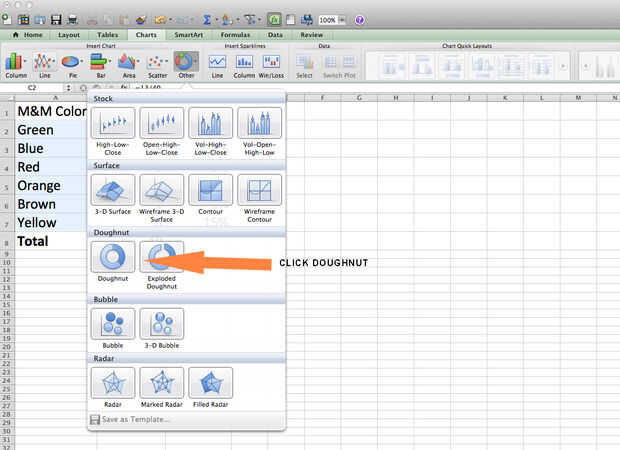The image size is (620, 450).
Task: Insert a Column sparkline
Action: (244, 66)
